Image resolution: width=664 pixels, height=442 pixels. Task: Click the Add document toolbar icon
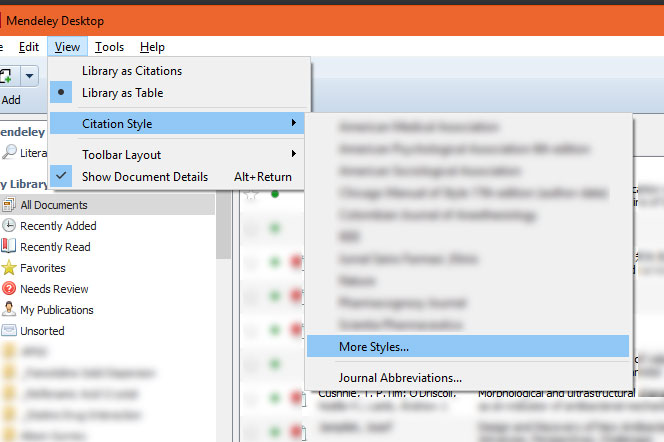click(8, 77)
